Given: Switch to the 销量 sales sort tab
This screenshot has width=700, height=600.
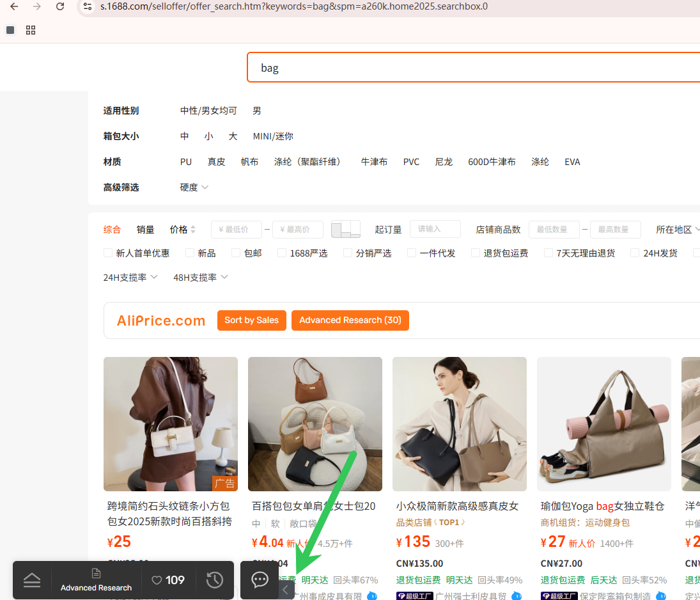Looking at the screenshot, I should (145, 230).
